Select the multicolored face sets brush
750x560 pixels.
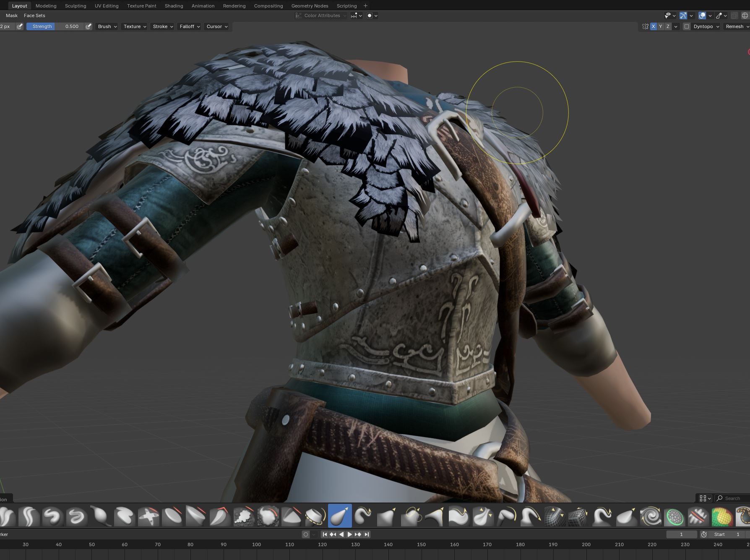tap(722, 516)
